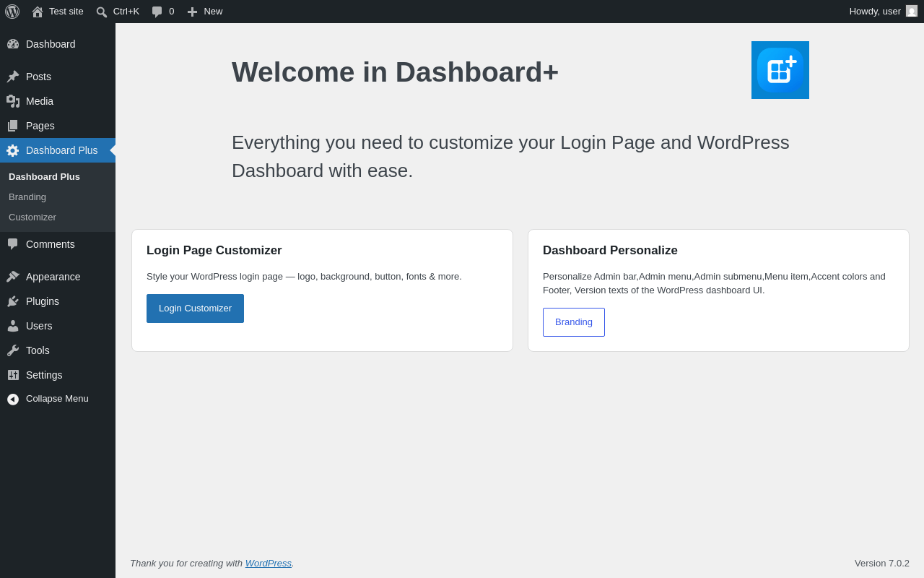
Task: Open the Branding submenu item
Action: (27, 197)
